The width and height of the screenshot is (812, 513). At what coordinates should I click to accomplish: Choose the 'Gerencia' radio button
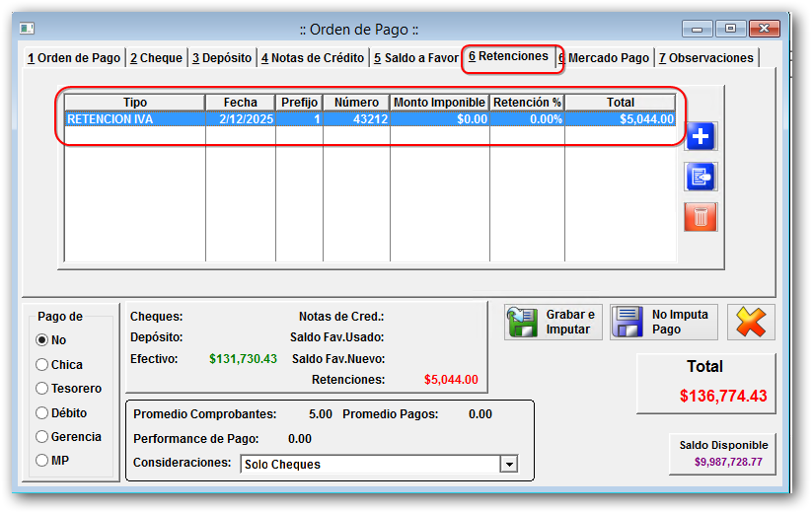click(42, 436)
